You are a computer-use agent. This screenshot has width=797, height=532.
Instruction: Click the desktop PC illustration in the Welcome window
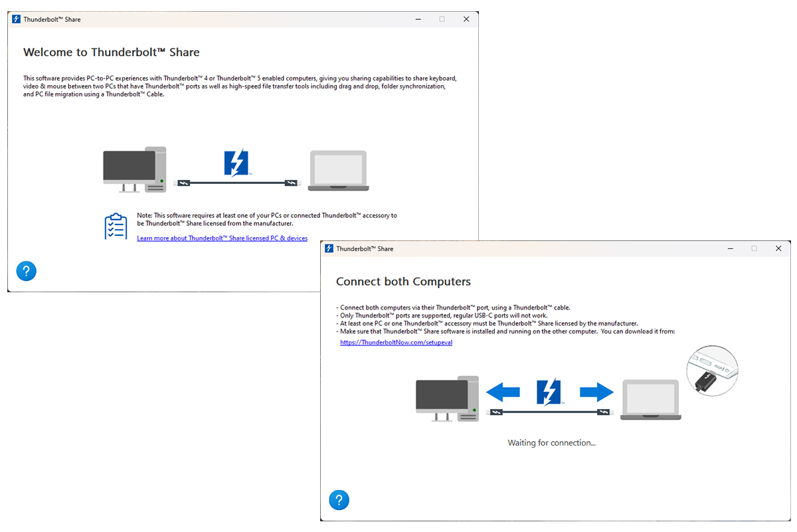pos(135,170)
